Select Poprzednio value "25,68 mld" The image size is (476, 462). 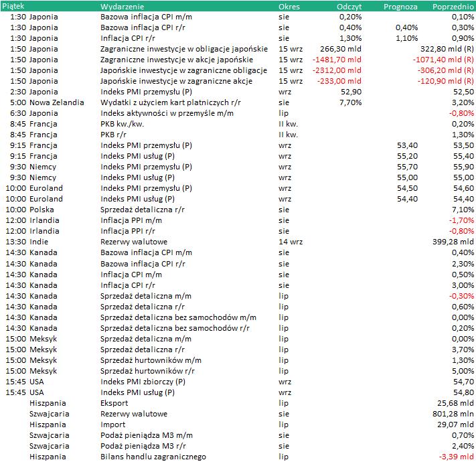click(x=455, y=403)
